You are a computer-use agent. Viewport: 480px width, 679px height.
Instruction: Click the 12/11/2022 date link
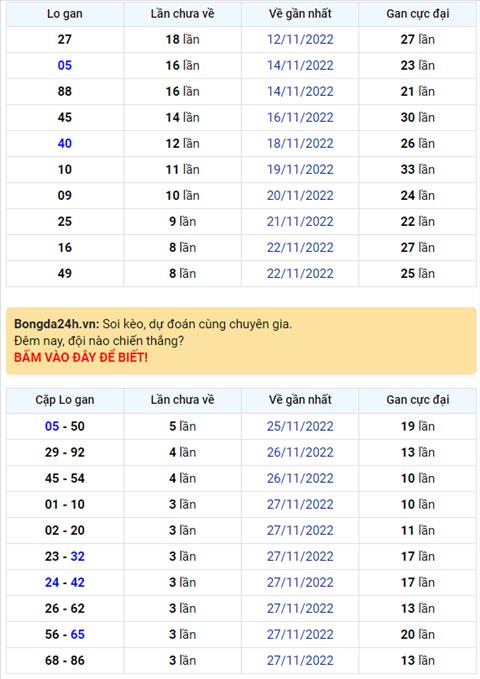300,39
